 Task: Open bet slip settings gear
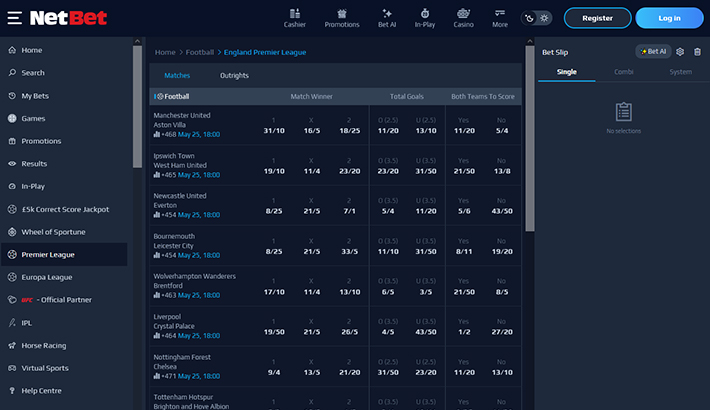tap(680, 52)
